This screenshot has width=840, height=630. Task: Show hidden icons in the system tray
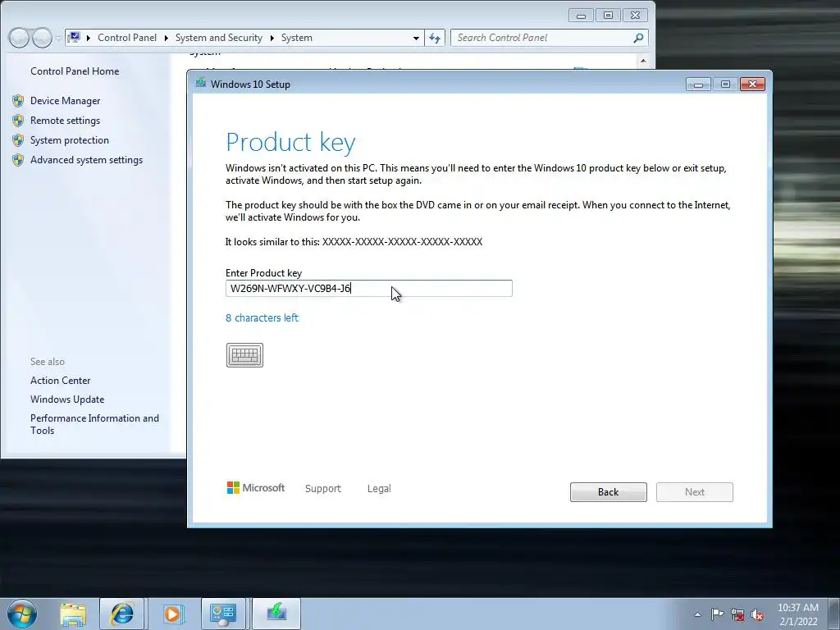[697, 614]
